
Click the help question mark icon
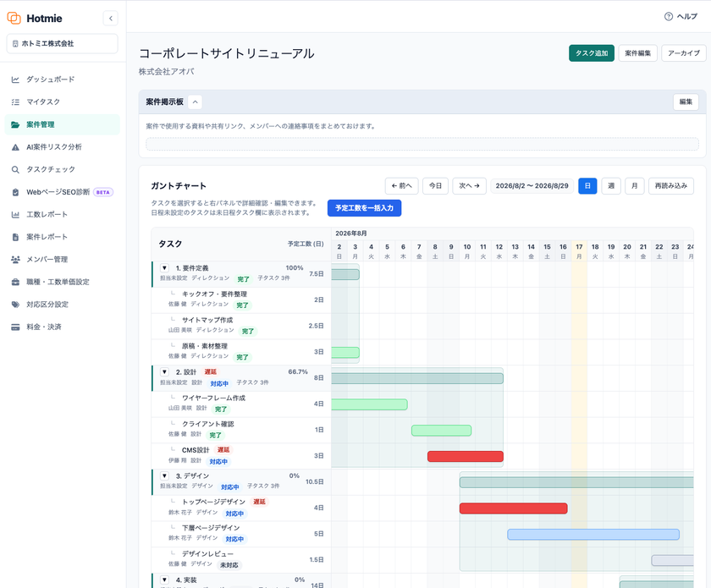click(669, 16)
